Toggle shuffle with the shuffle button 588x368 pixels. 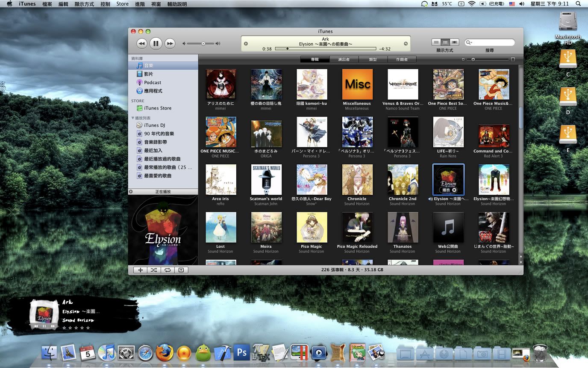tap(154, 270)
